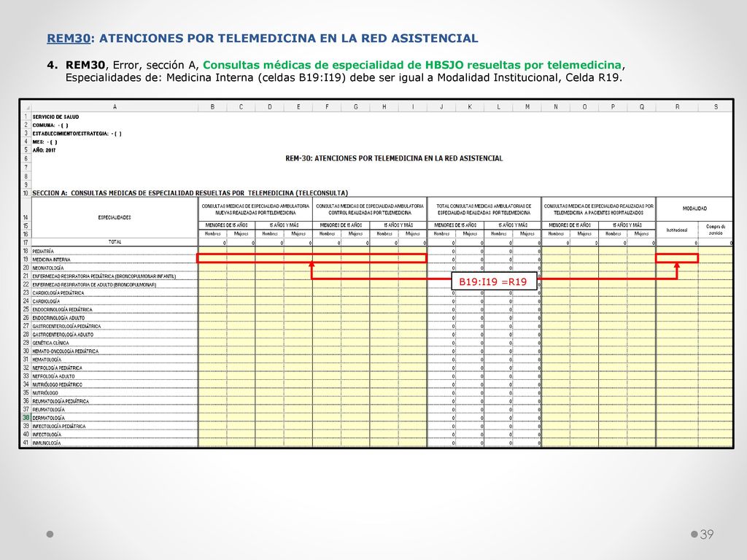Click the INFECTOLOGÍA PEDIÁTRICA row label
Image resolution: width=747 pixels, height=560 pixels.
click(59, 426)
